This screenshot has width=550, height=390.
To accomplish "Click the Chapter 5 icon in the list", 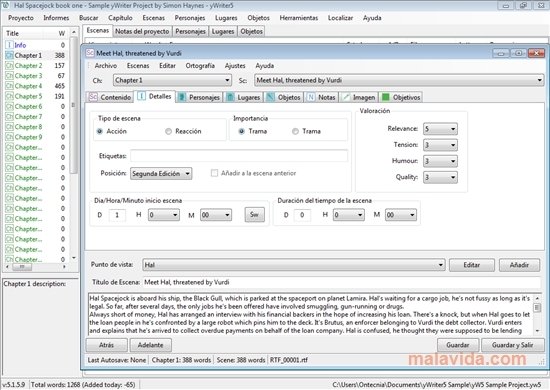I will click(9, 96).
